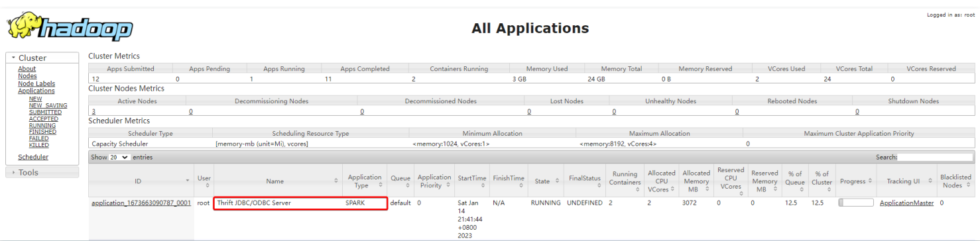Click the application progress bar
Viewport: 980px width, 241px height.
856,203
